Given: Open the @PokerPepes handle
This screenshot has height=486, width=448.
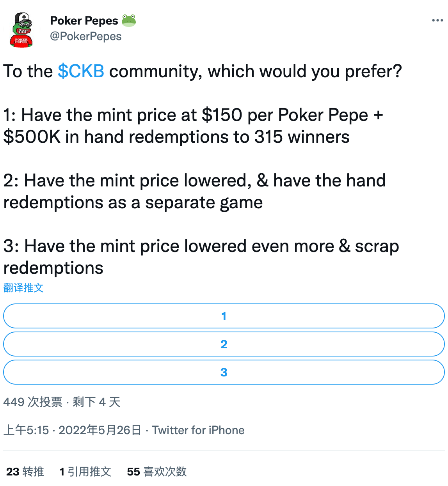Looking at the screenshot, I should tap(86, 36).
